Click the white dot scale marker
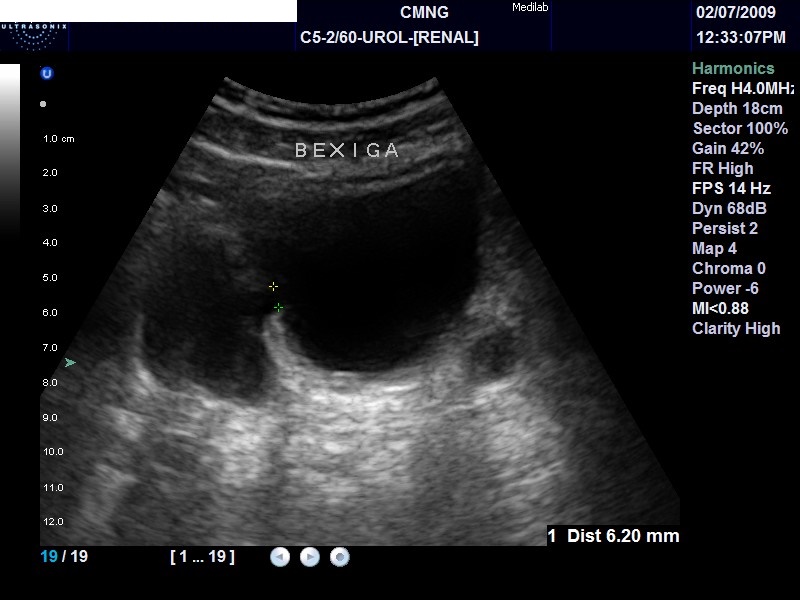Image resolution: width=800 pixels, height=600 pixels. 43,104
